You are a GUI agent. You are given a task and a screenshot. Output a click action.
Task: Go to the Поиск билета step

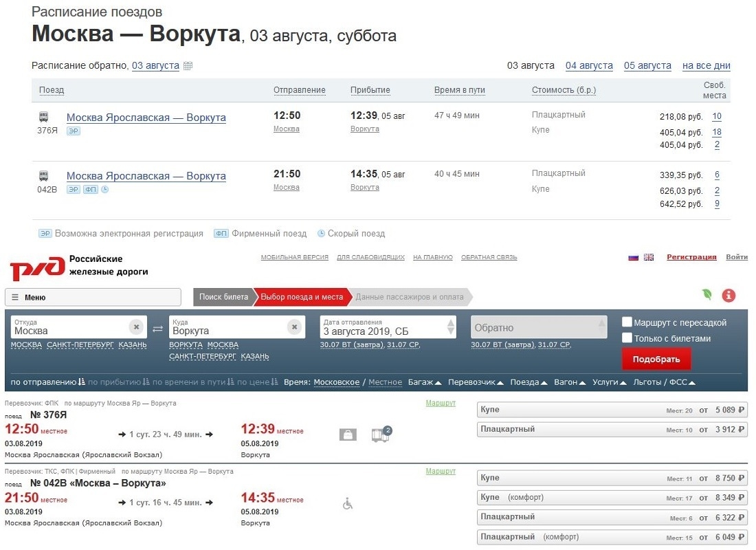[223, 297]
